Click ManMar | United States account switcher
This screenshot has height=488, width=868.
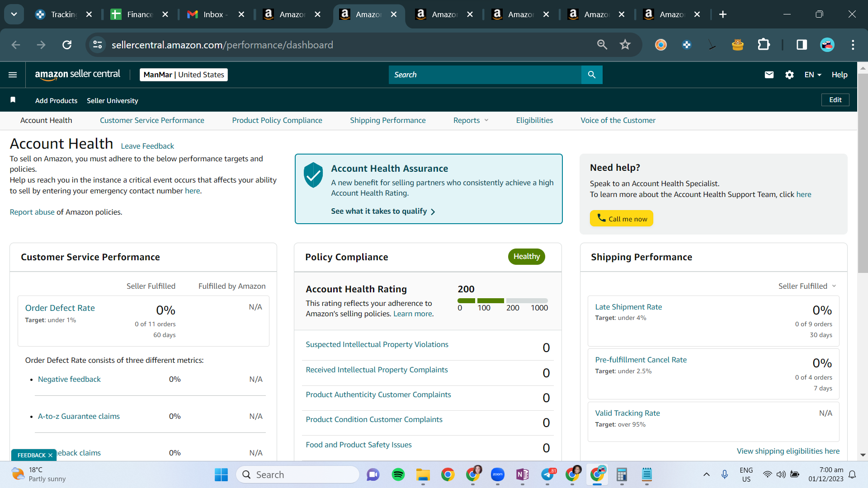click(x=184, y=75)
